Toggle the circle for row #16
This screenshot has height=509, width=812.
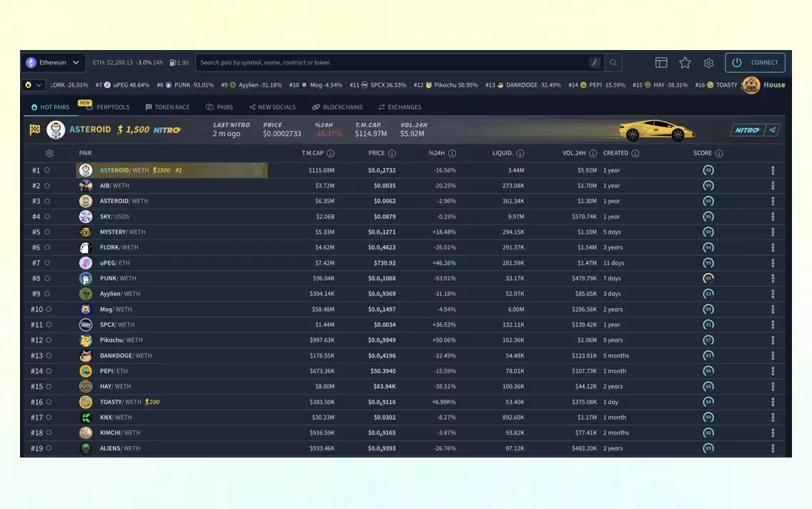[49, 402]
